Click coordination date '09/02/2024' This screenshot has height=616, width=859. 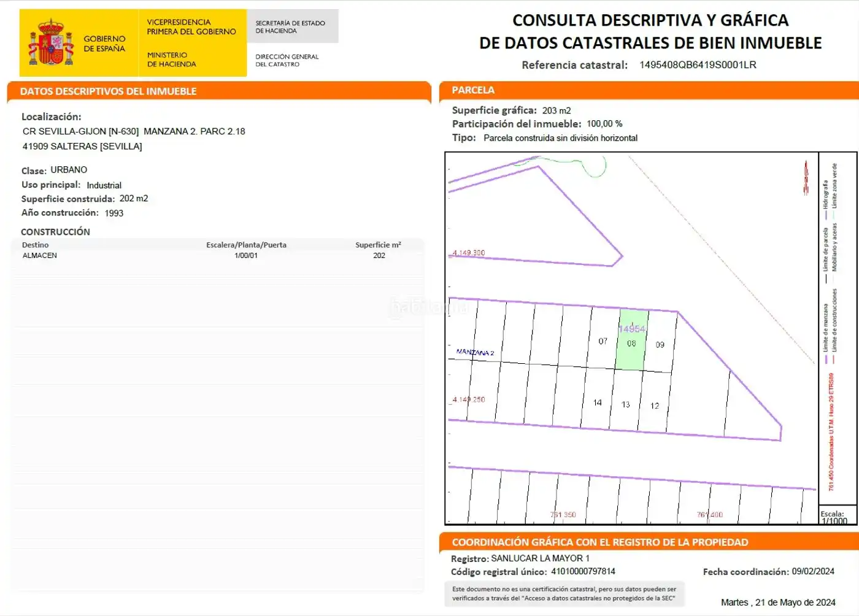(813, 571)
